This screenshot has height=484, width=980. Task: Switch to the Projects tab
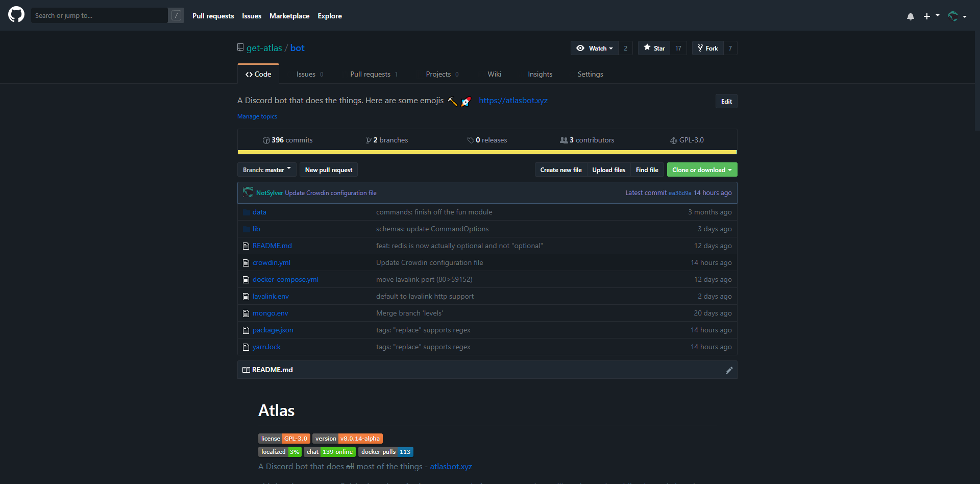pyautogui.click(x=443, y=74)
